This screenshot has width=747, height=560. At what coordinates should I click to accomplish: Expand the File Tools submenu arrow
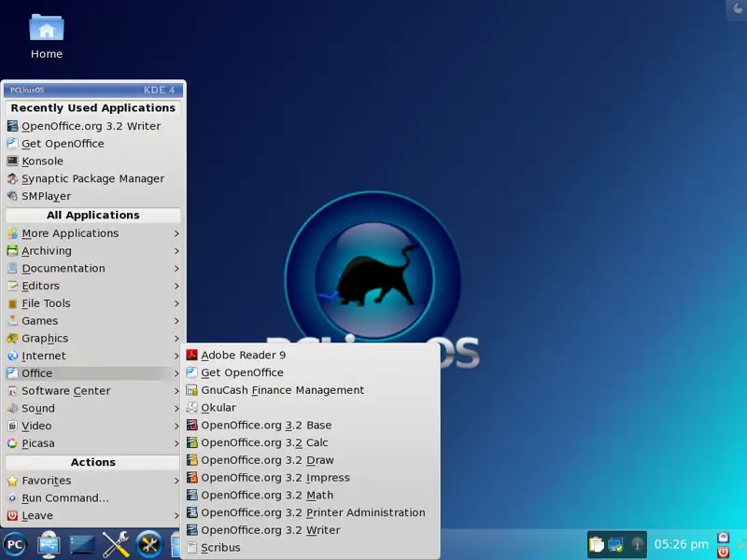[x=176, y=303]
